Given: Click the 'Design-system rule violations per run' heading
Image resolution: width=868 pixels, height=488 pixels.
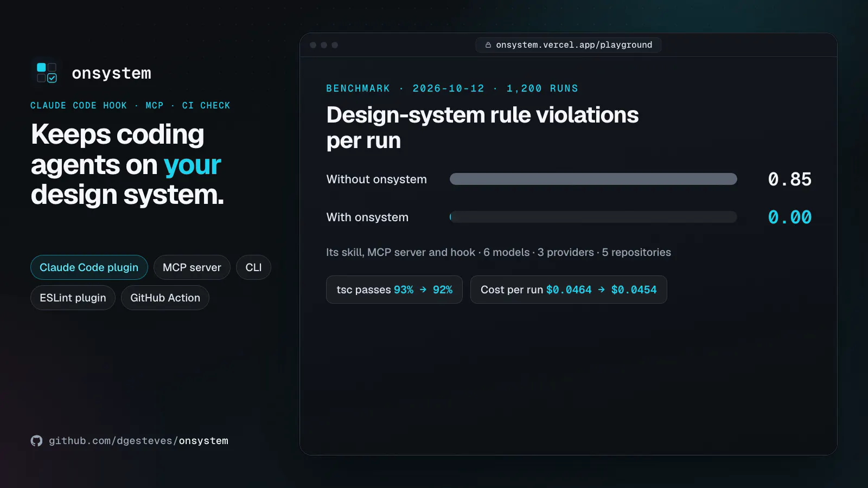Looking at the screenshot, I should pyautogui.click(x=482, y=127).
